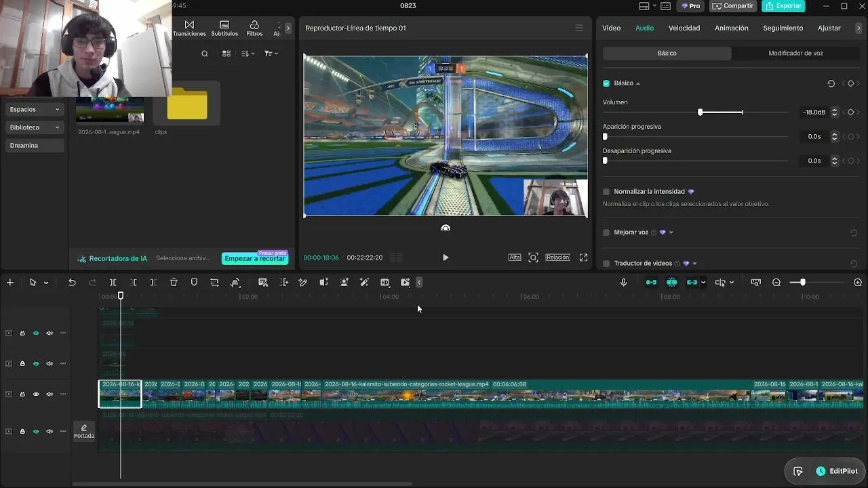
Task: Click the Dreamina sidebar button
Action: tap(35, 146)
